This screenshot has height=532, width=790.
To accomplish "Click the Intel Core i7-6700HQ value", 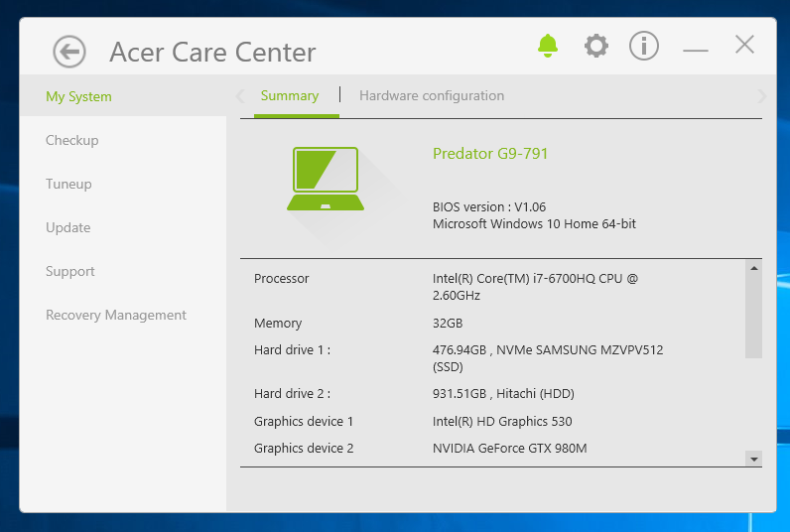I will pos(535,287).
